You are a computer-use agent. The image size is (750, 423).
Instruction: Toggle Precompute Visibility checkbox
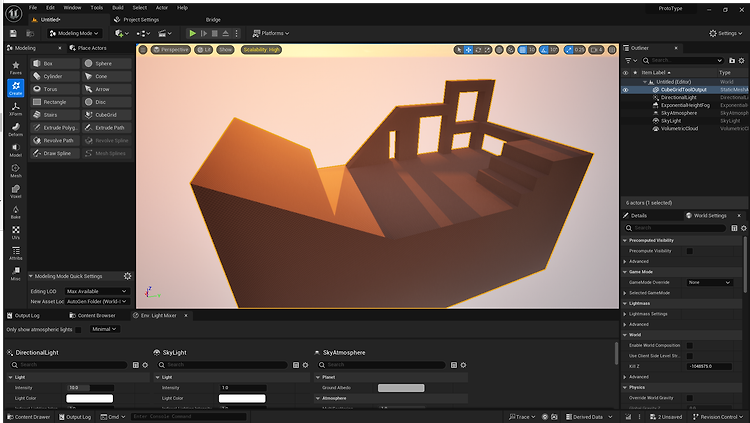point(690,251)
